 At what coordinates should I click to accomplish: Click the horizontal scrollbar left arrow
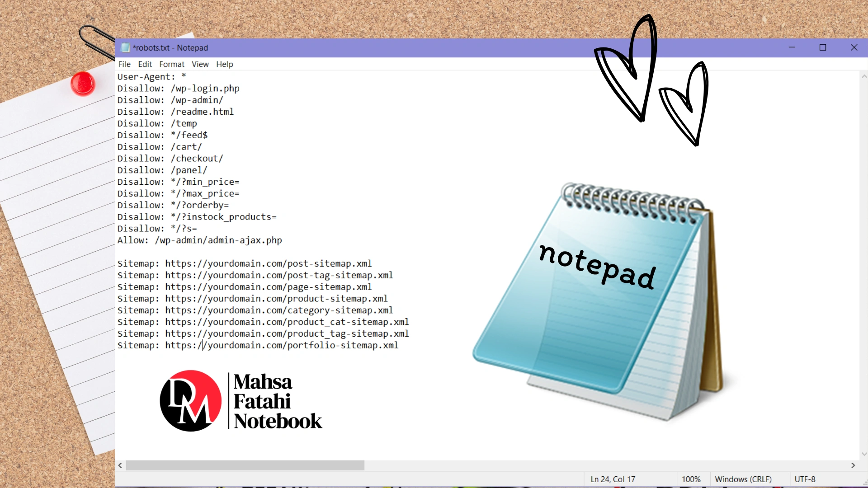[x=120, y=465]
